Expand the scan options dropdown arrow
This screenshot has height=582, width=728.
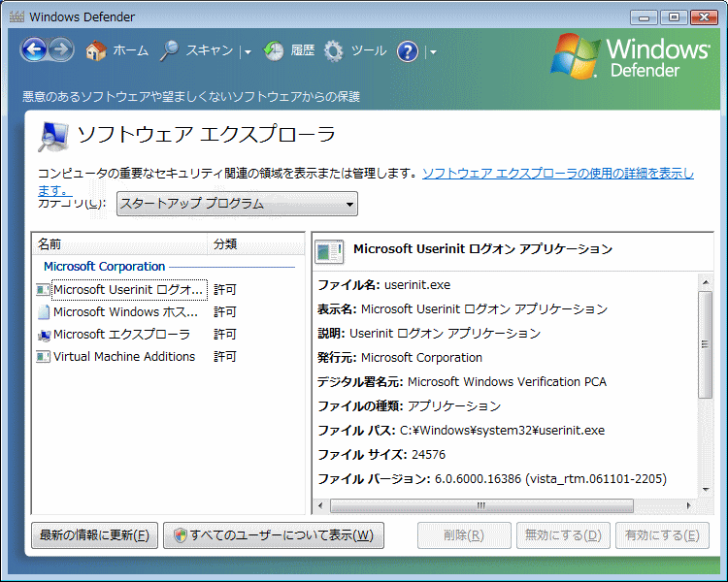[248, 52]
